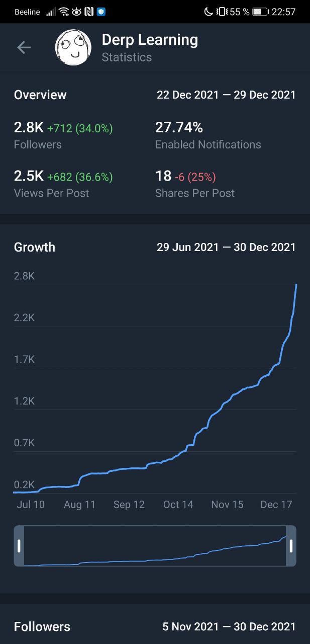Grab the left range selector handle
Image resolution: width=310 pixels, height=644 pixels.
pos(19,546)
